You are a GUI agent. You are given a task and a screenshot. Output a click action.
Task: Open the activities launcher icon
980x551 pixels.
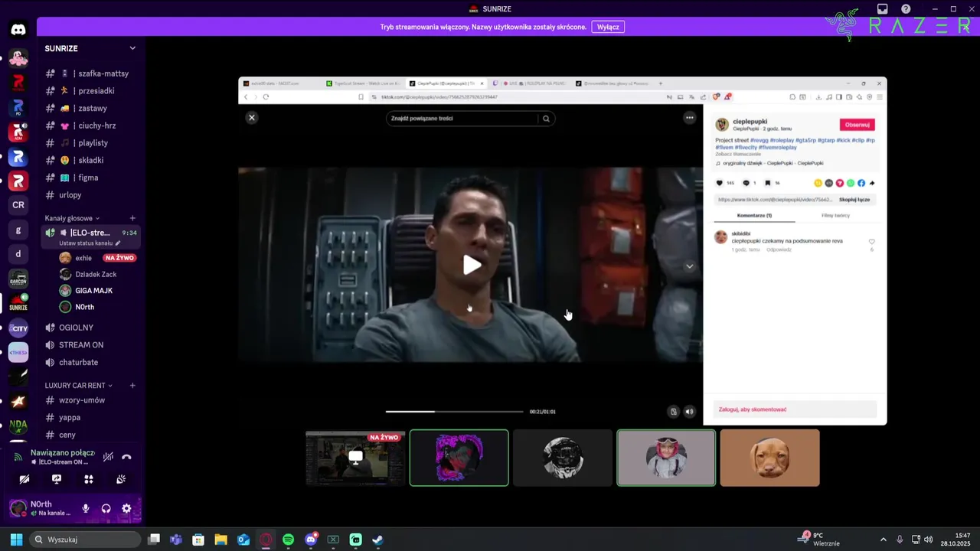tap(89, 479)
